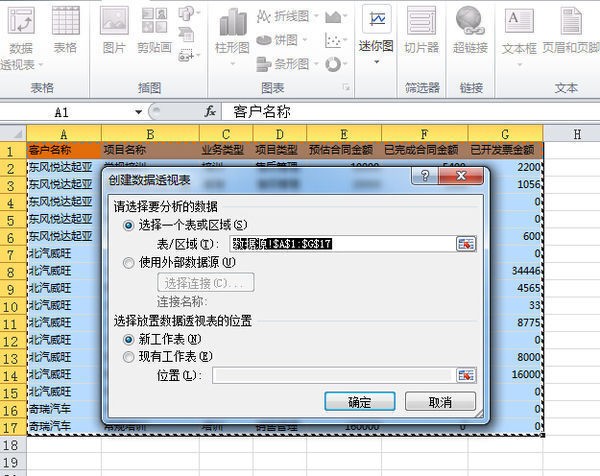Image resolution: width=600 pixels, height=476 pixels.
Task: Click the fx insert function icon
Action: (210, 112)
